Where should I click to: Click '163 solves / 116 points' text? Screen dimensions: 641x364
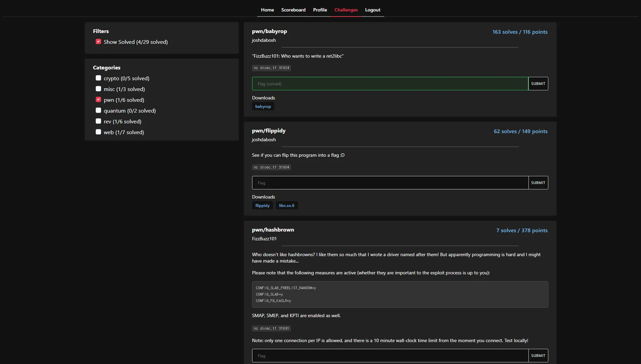(520, 32)
